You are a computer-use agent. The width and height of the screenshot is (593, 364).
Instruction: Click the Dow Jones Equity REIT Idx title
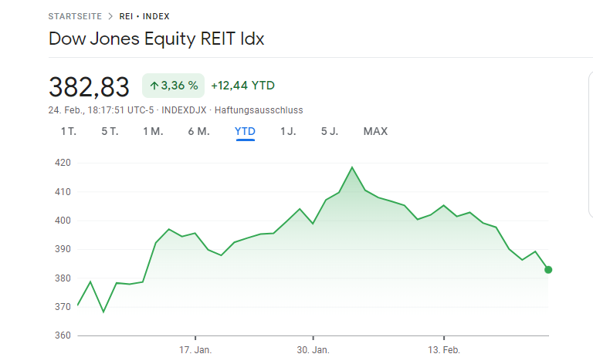point(156,39)
